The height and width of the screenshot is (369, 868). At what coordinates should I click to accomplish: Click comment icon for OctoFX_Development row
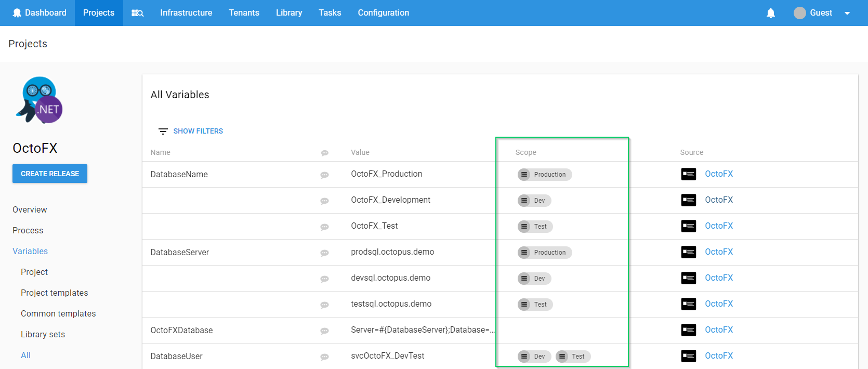pos(325,201)
